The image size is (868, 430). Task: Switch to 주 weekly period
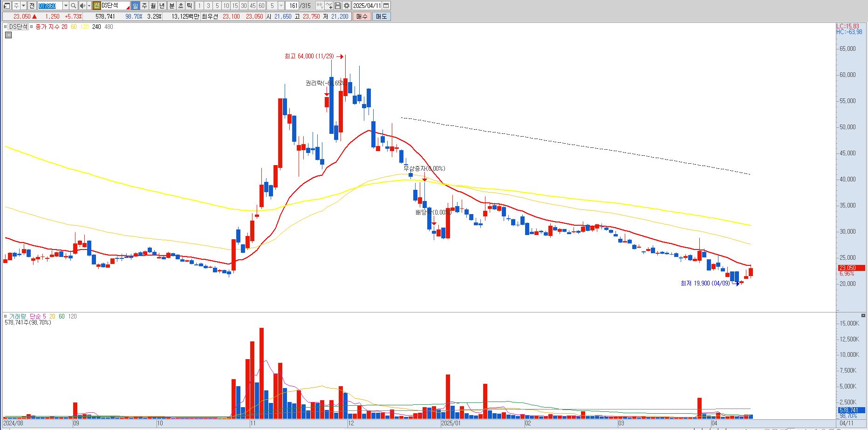tap(144, 6)
